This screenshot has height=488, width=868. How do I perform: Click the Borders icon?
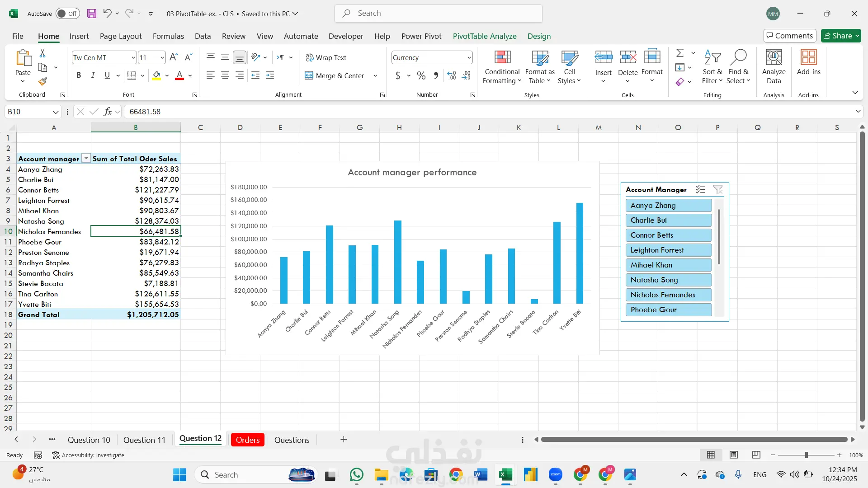pos(132,75)
